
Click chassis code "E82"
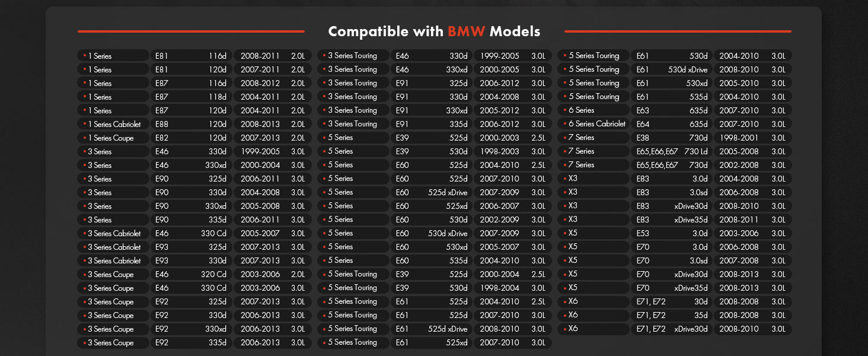click(162, 138)
